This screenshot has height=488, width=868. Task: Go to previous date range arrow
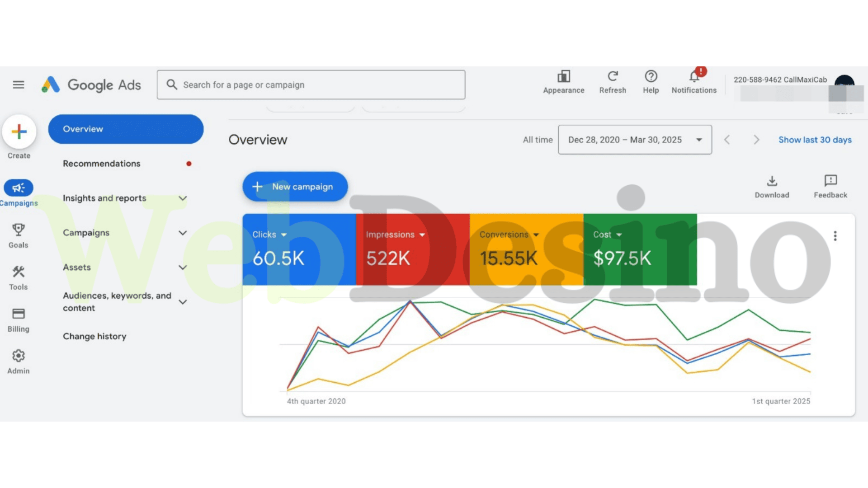[727, 140]
